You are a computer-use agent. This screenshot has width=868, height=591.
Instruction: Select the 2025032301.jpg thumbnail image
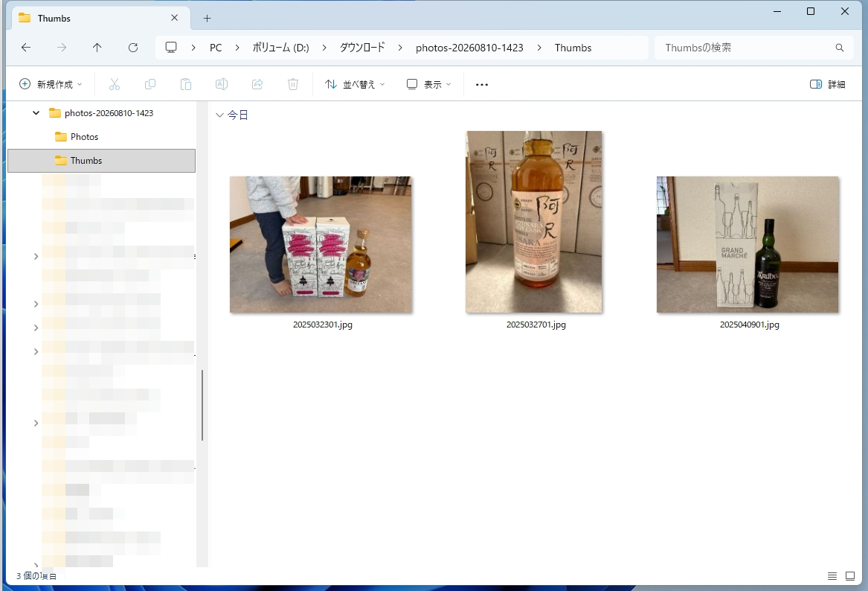tap(321, 244)
